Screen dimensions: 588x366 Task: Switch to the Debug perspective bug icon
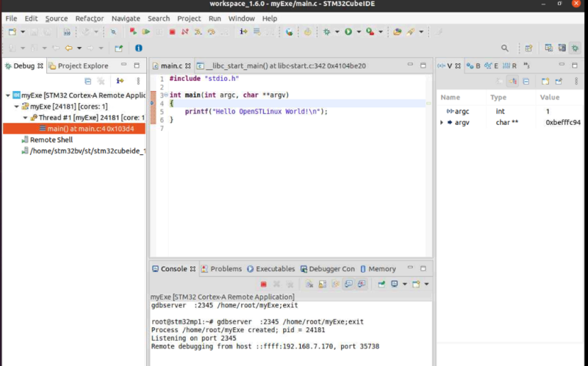[x=575, y=48]
